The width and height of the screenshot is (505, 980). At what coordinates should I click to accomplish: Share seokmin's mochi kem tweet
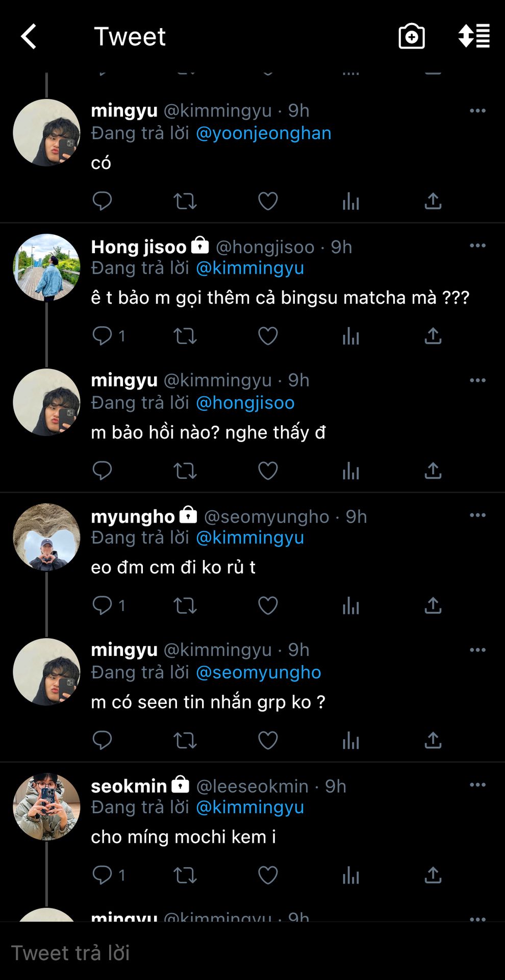click(x=433, y=875)
